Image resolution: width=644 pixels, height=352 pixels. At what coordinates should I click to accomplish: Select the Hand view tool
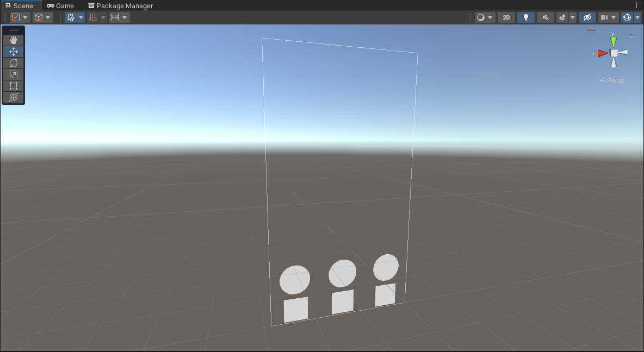(x=14, y=40)
